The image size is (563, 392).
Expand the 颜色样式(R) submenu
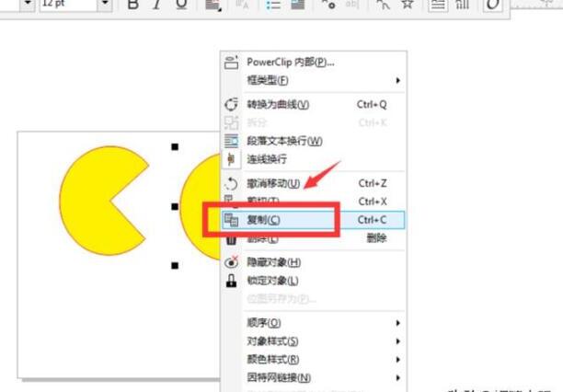[313, 359]
